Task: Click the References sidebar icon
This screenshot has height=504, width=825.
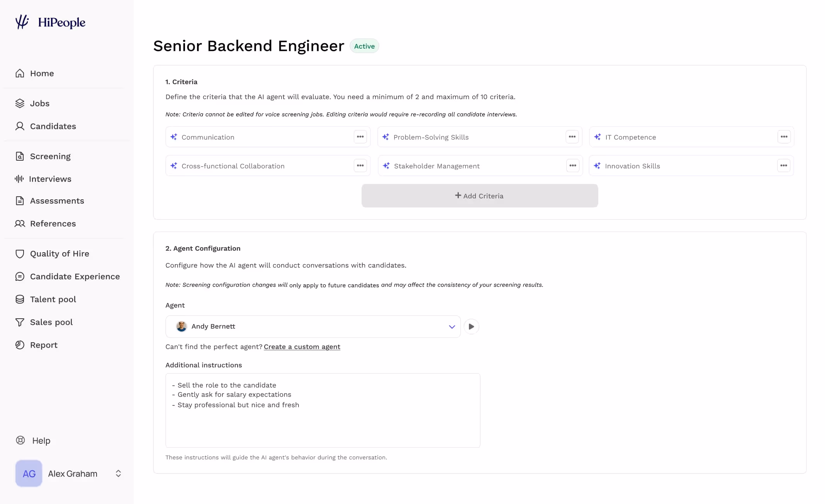Action: tap(20, 223)
